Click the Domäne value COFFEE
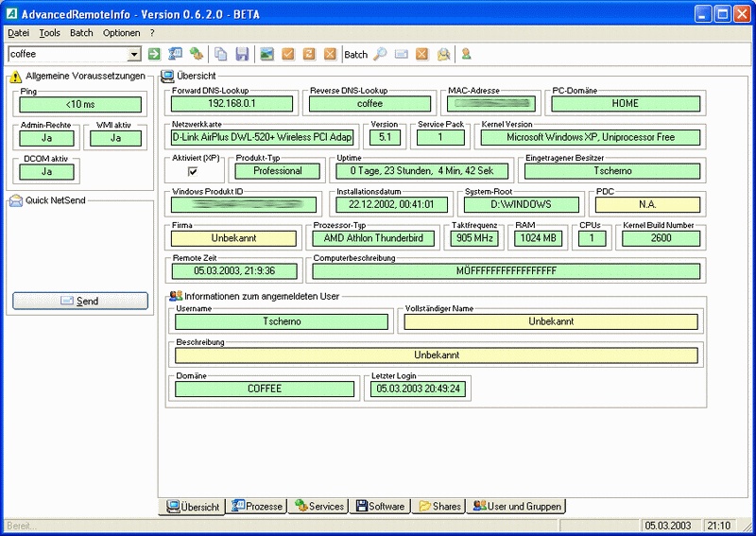The height and width of the screenshot is (536, 756). 265,389
